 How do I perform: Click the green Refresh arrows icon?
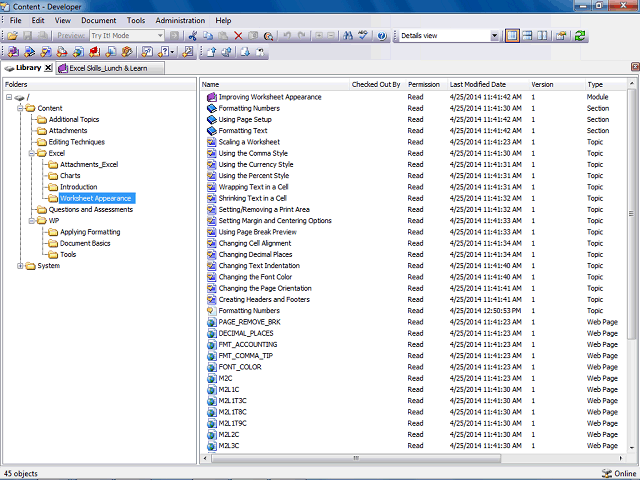(580, 36)
